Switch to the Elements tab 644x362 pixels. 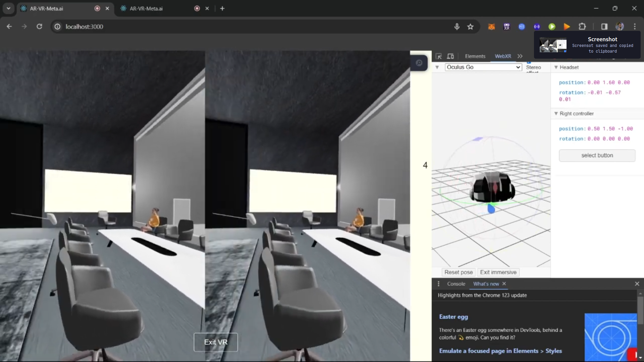click(x=475, y=56)
